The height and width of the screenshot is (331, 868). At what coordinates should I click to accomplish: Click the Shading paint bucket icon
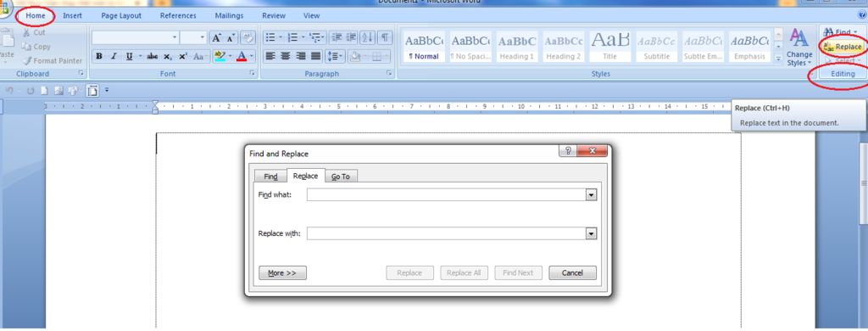tap(355, 56)
